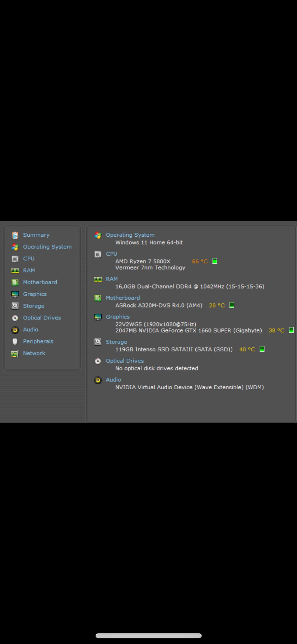
Task: Click the Graphics monitor icon in summary panel
Action: [x=98, y=317]
